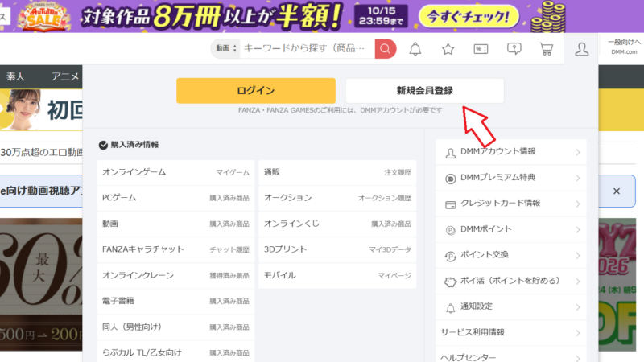This screenshot has height=362, width=644.
Task: Expand DMMプレミアム特典 chevron
Action: pos(578,178)
